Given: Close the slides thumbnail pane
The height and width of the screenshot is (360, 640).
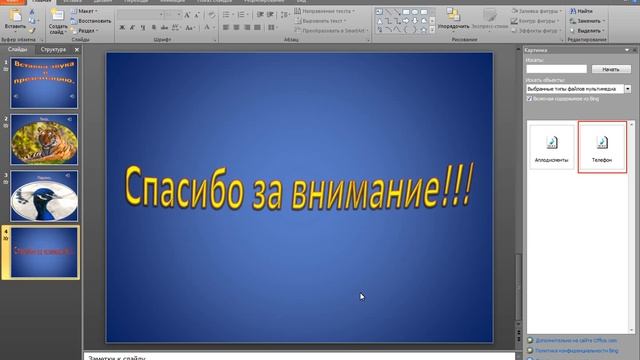Looking at the screenshot, I should point(77,50).
